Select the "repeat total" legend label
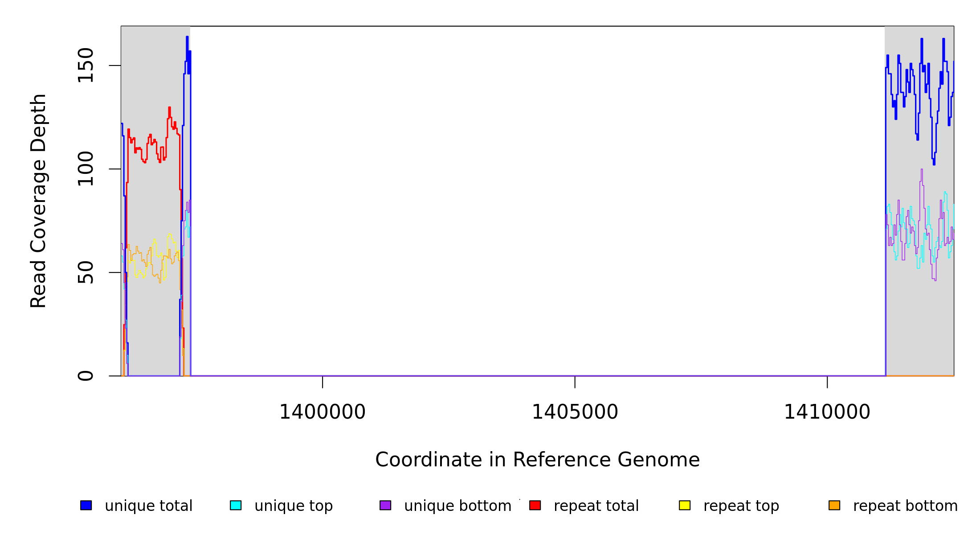980x535 pixels. coord(596,506)
